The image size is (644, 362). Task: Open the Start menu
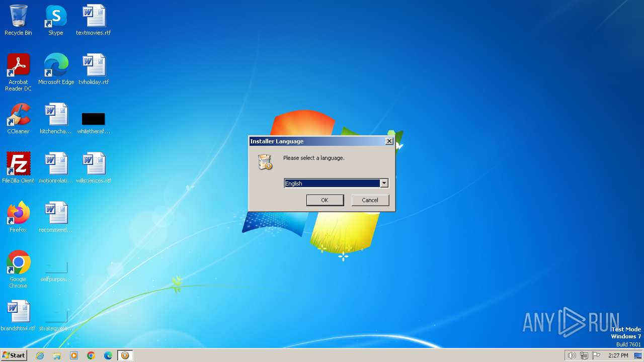(14, 355)
